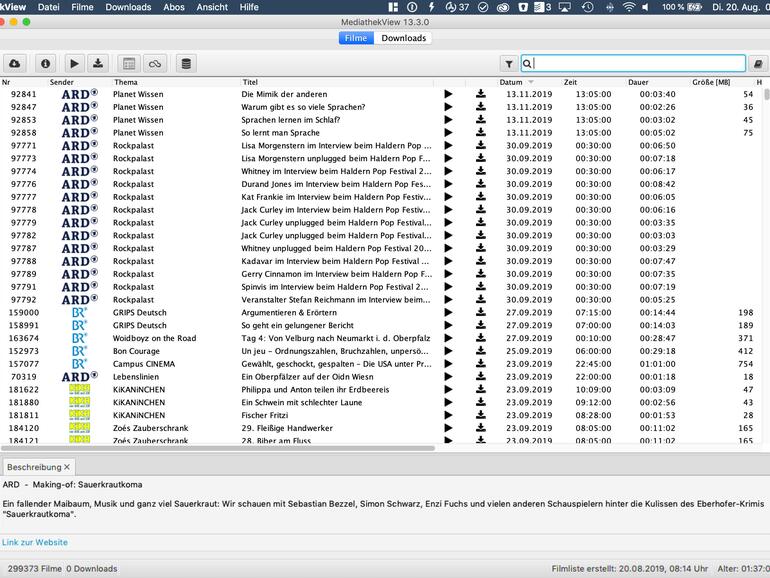Download 'Sprachen lernen im Schlaf?' film
Image resolution: width=770 pixels, height=578 pixels.
coord(481,119)
